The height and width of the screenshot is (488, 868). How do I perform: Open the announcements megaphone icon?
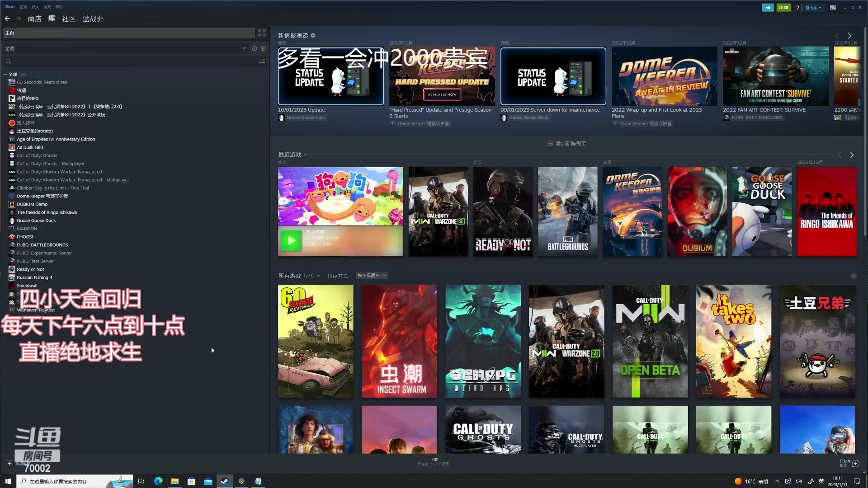tap(768, 8)
